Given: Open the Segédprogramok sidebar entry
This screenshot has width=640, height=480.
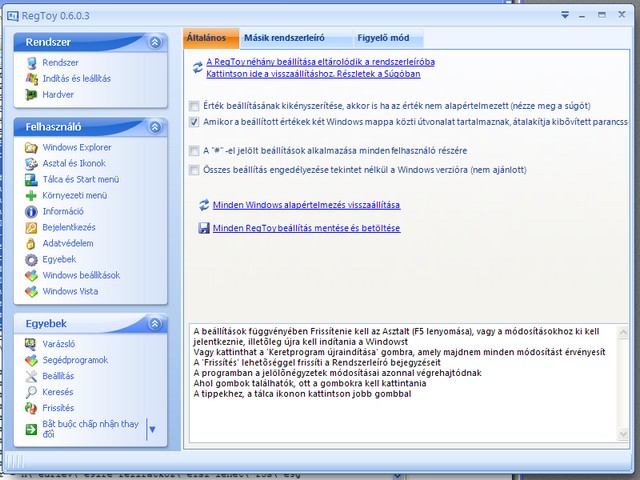Looking at the screenshot, I should (75, 360).
